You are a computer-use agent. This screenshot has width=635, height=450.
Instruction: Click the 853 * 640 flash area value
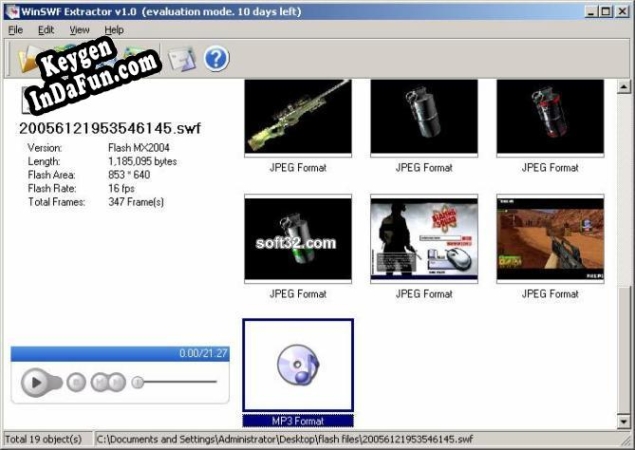pos(129,175)
